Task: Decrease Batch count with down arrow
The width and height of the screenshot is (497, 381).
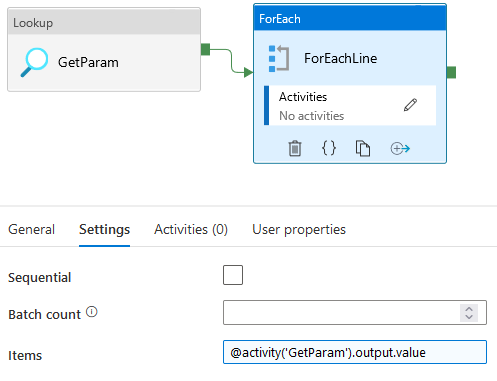Action: (x=469, y=316)
